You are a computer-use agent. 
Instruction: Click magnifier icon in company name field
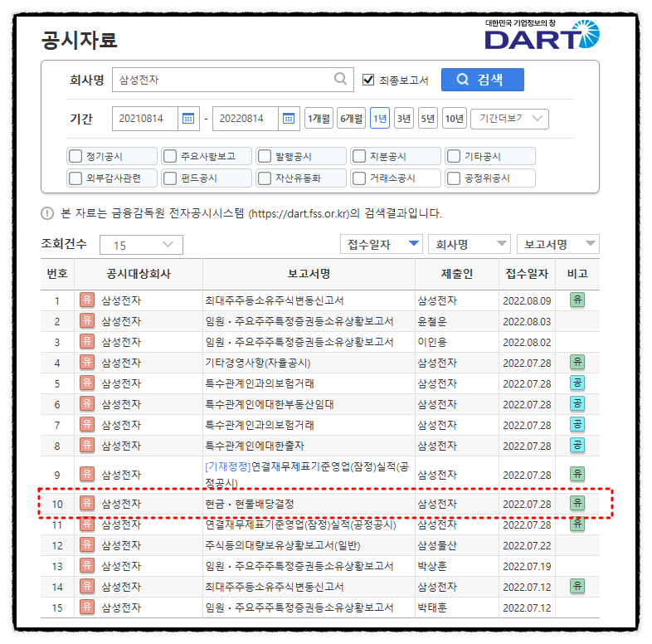click(341, 79)
